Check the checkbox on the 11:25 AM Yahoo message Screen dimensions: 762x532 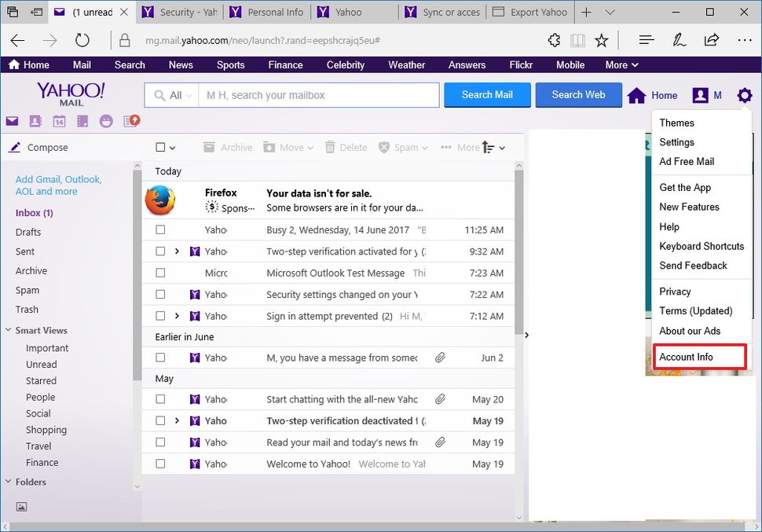pyautogui.click(x=160, y=229)
